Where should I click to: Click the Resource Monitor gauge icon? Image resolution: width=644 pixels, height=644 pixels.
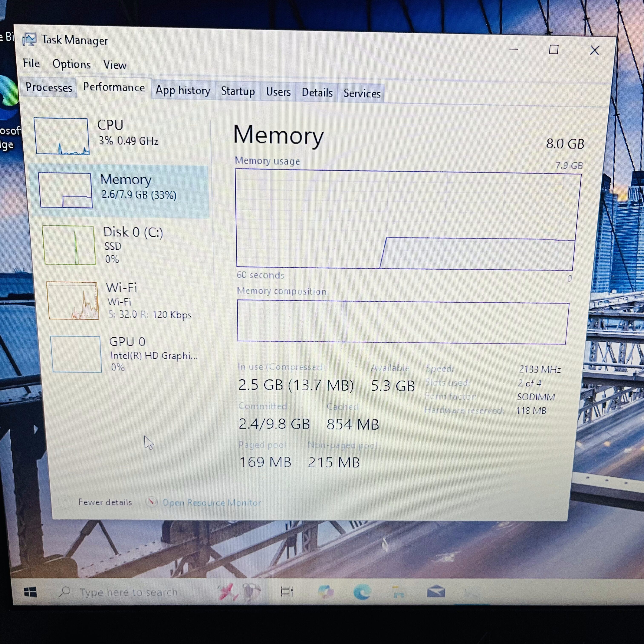152,502
